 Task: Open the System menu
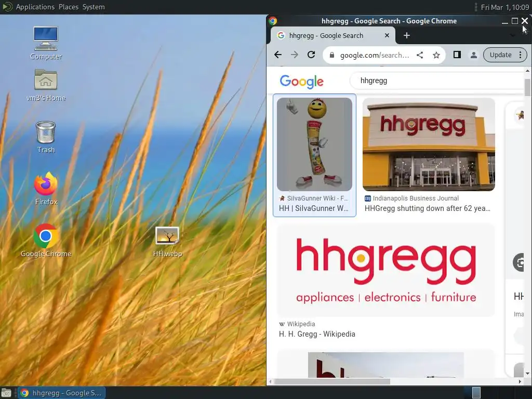(x=94, y=7)
